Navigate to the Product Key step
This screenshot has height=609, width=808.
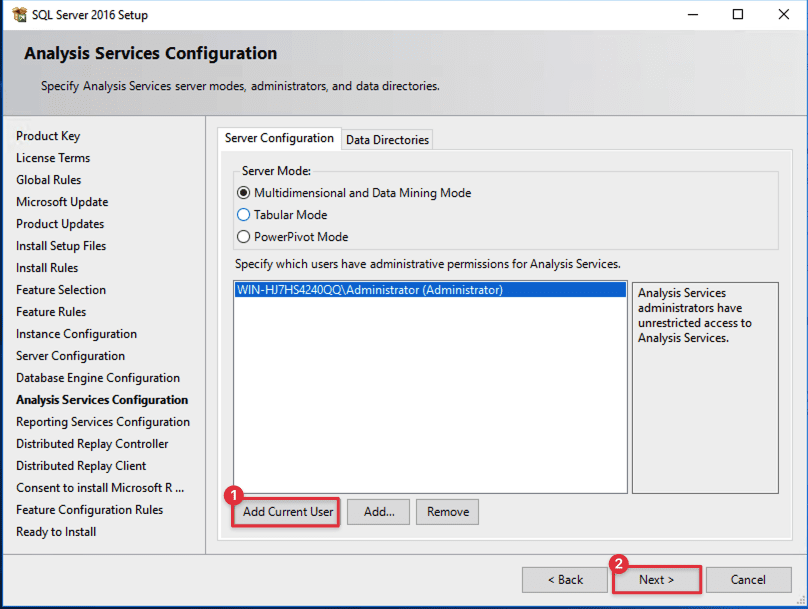point(48,135)
